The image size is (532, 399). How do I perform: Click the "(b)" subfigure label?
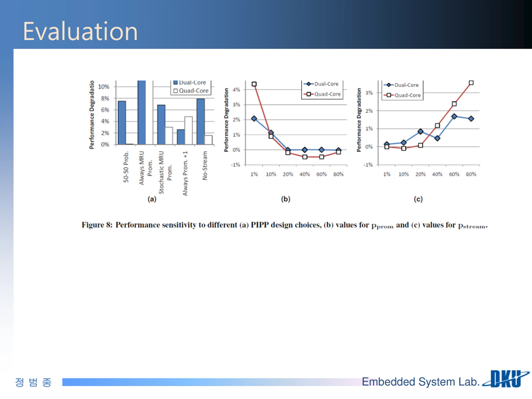(286, 199)
